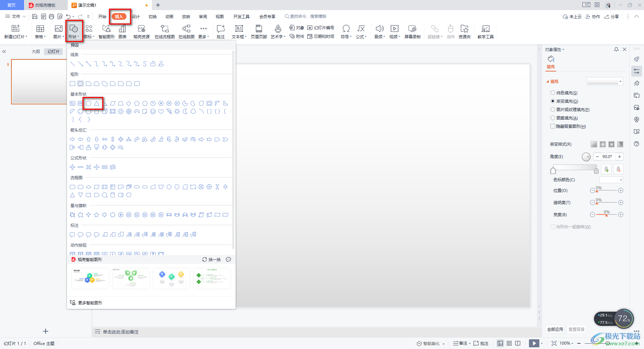The width and height of the screenshot is (644, 349).
Task: Click 单击此处添加备注 notes area
Action: pos(121,332)
